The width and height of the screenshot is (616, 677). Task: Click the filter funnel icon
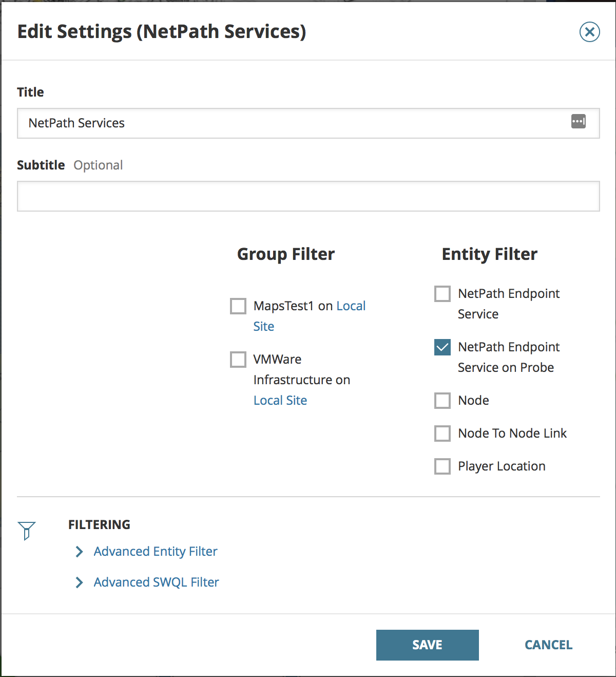[x=27, y=530]
